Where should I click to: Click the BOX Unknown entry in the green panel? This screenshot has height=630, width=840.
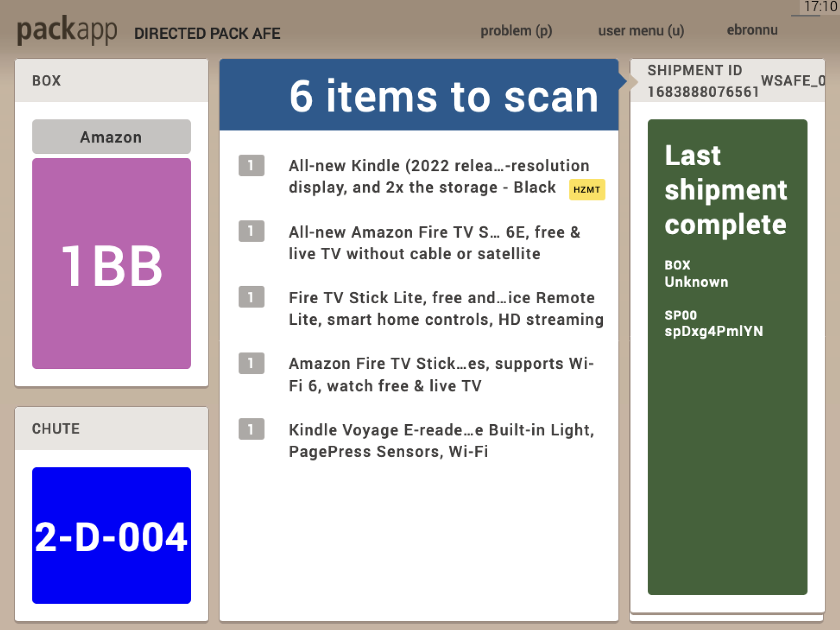696,273
